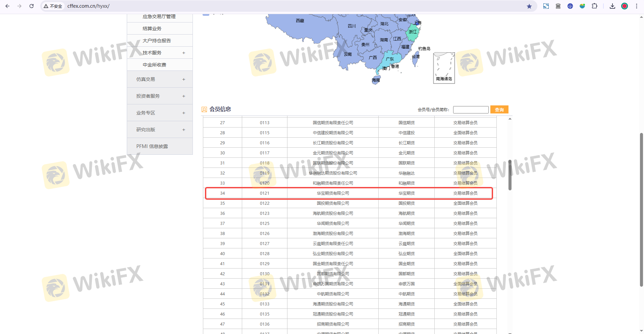Select 台湾 on the map

(x=416, y=57)
